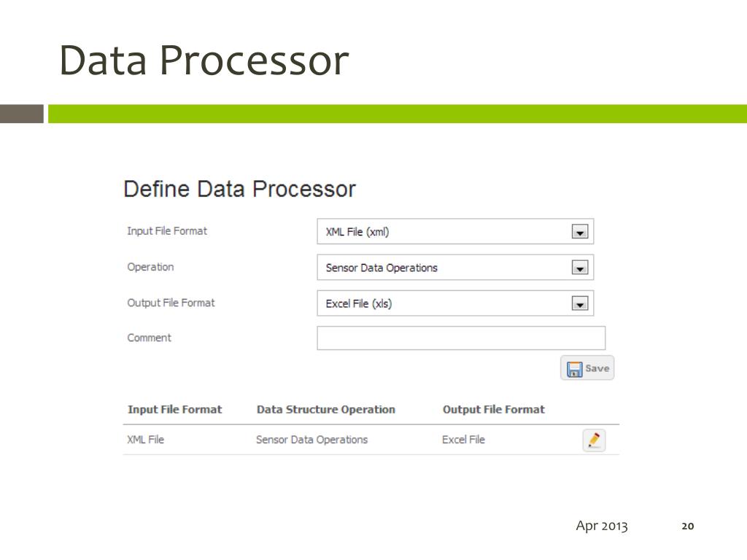Open the Input File Format dropdown arrow

(580, 232)
